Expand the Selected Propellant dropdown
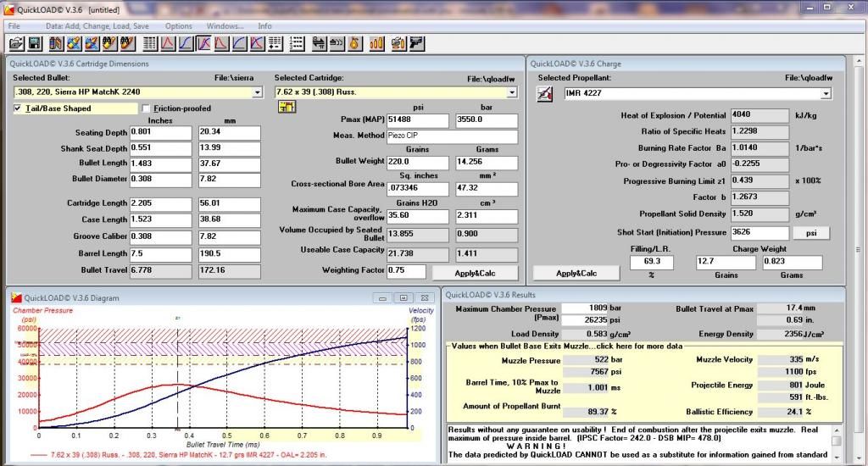The width and height of the screenshot is (868, 466). pos(826,93)
